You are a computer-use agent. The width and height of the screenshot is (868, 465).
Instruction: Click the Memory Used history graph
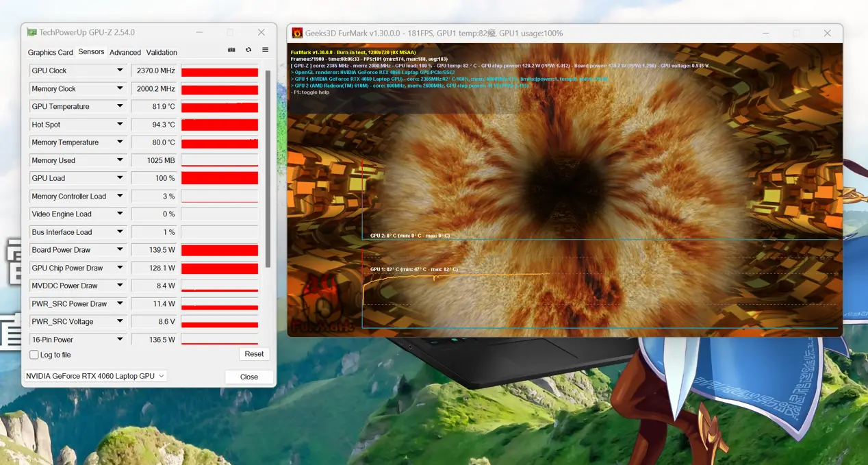pyautogui.click(x=220, y=160)
